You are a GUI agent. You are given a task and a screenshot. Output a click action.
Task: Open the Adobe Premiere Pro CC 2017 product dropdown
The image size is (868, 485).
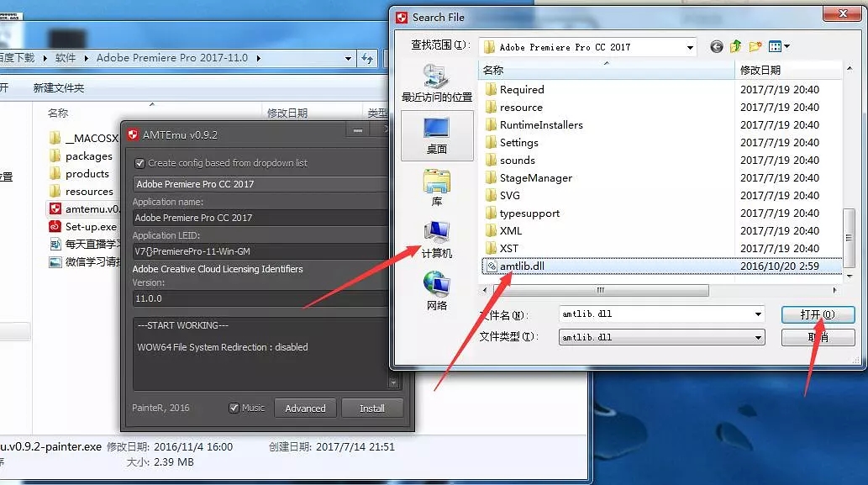[260, 184]
